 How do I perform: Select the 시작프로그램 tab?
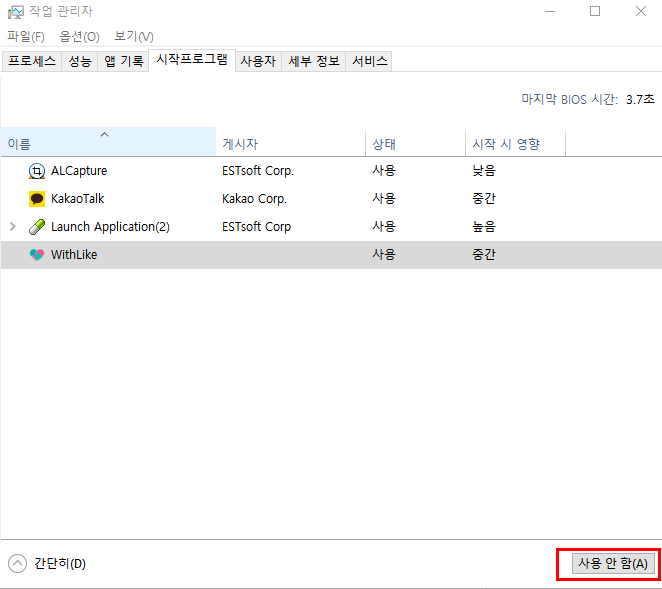(192, 60)
